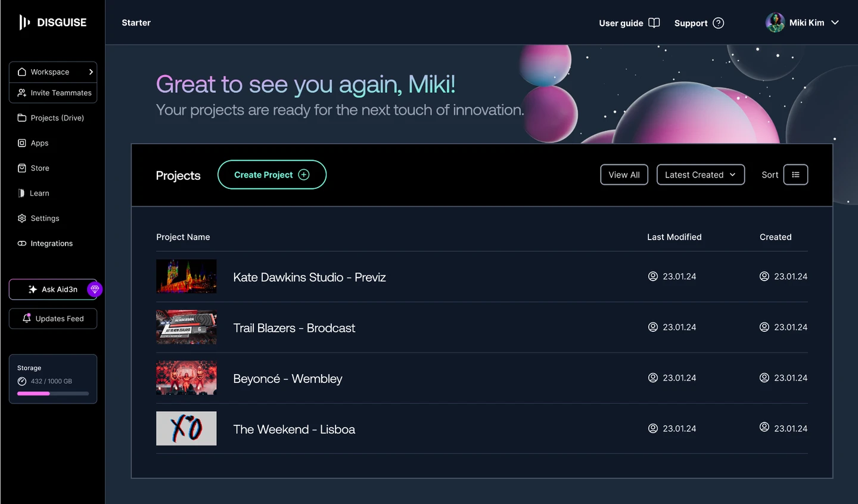Open Ask Aid3n assistant

click(x=53, y=290)
